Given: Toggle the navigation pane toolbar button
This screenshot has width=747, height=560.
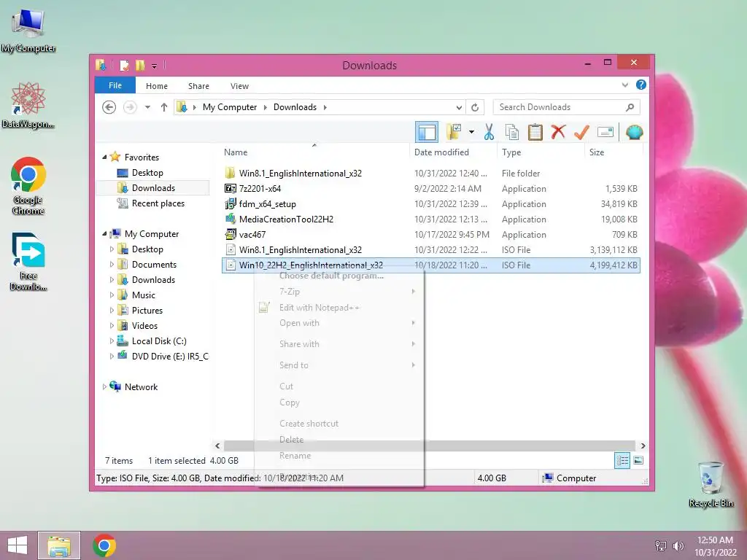Looking at the screenshot, I should point(426,132).
